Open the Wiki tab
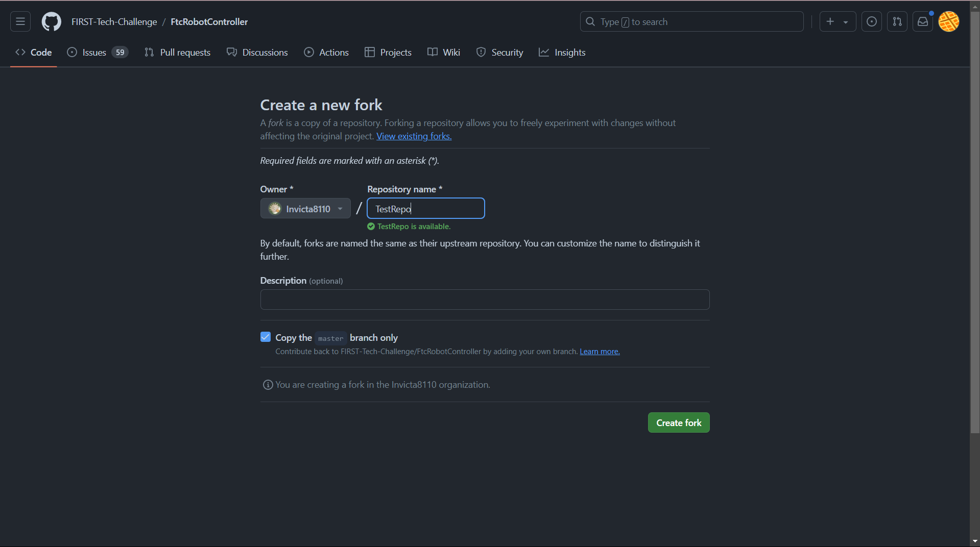The height and width of the screenshot is (547, 980). [x=444, y=52]
